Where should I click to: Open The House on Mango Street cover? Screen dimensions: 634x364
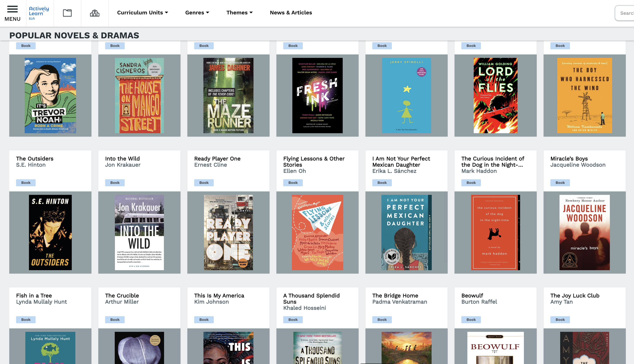click(139, 96)
